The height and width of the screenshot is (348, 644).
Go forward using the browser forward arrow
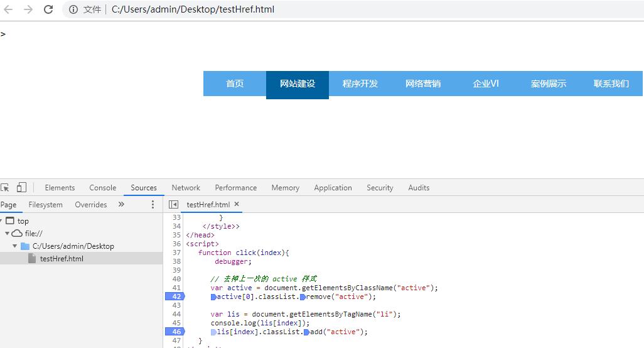[x=28, y=9]
